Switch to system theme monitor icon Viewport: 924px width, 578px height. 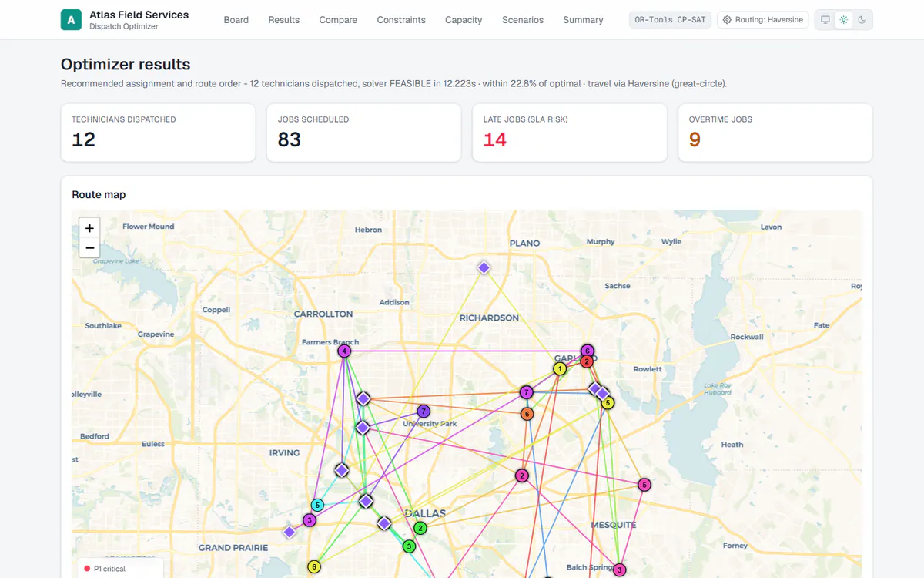(x=825, y=20)
